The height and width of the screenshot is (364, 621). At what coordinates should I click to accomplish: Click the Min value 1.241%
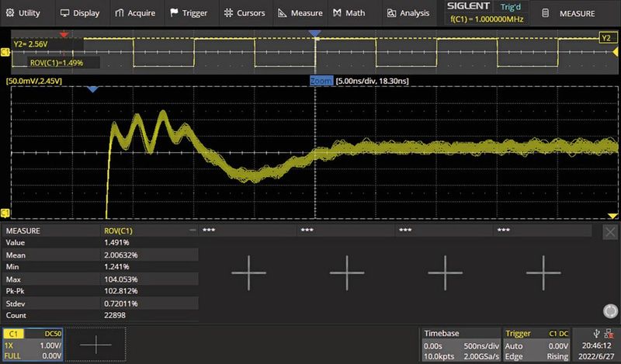[x=117, y=266]
